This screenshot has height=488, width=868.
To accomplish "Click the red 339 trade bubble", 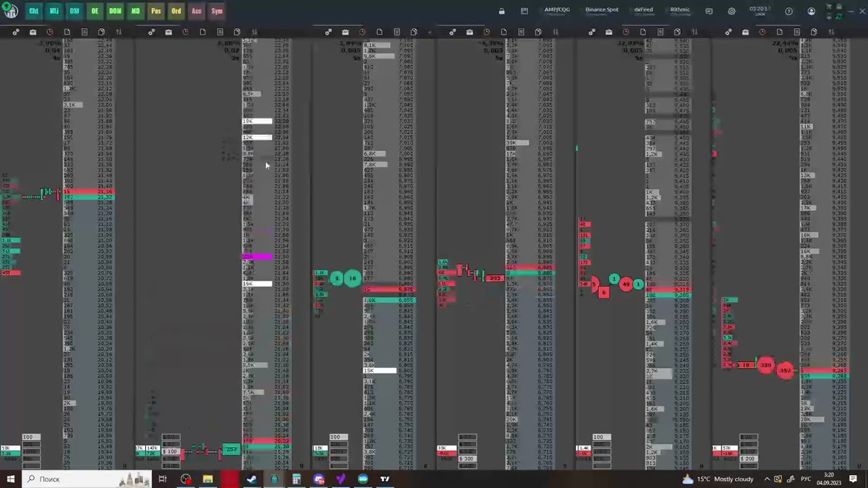I will tap(766, 365).
